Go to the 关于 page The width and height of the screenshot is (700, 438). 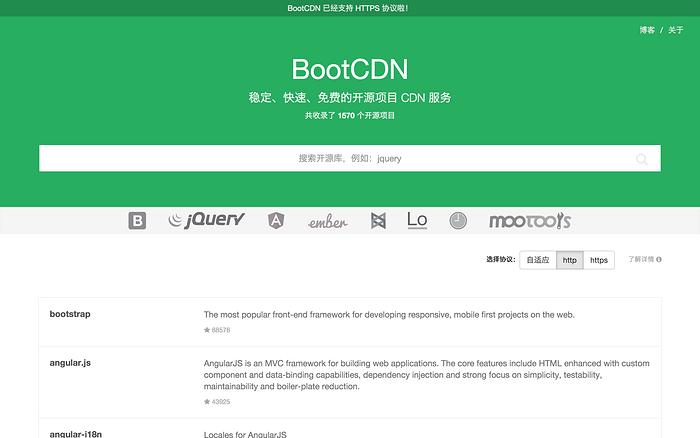coord(676,30)
